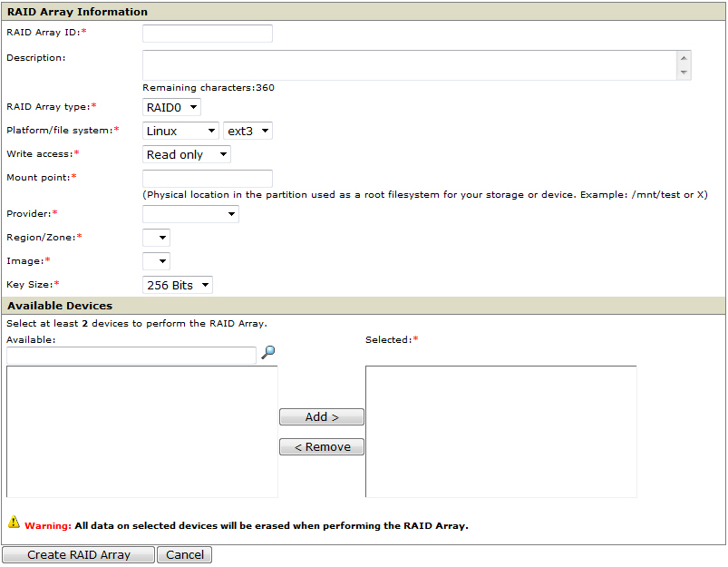
Task: Cancel the RAID array form
Action: click(184, 554)
